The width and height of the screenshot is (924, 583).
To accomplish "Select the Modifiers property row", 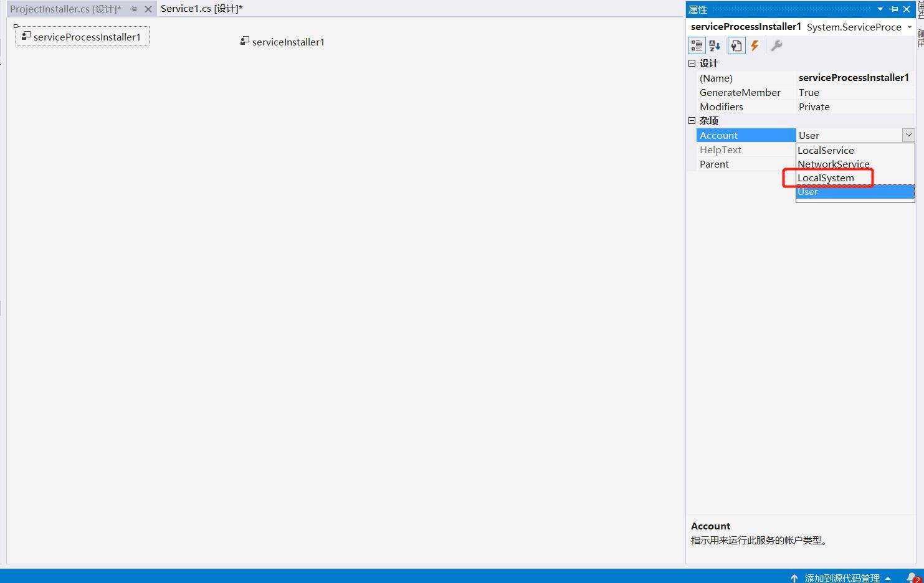I will [x=806, y=107].
